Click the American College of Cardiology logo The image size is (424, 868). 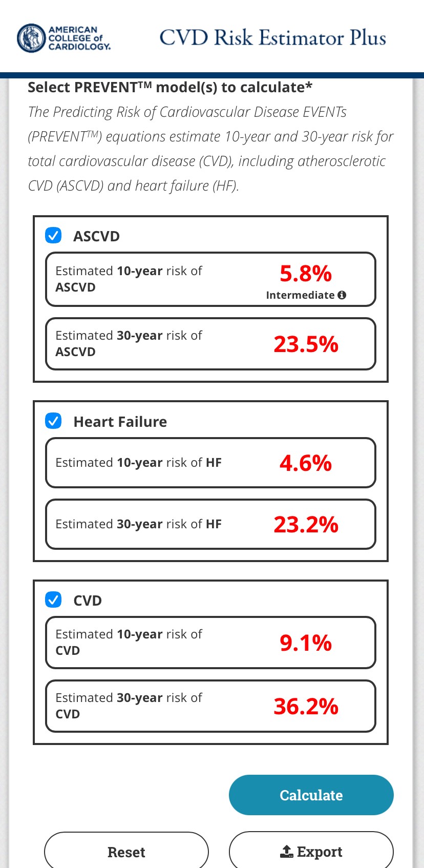pos(63,38)
